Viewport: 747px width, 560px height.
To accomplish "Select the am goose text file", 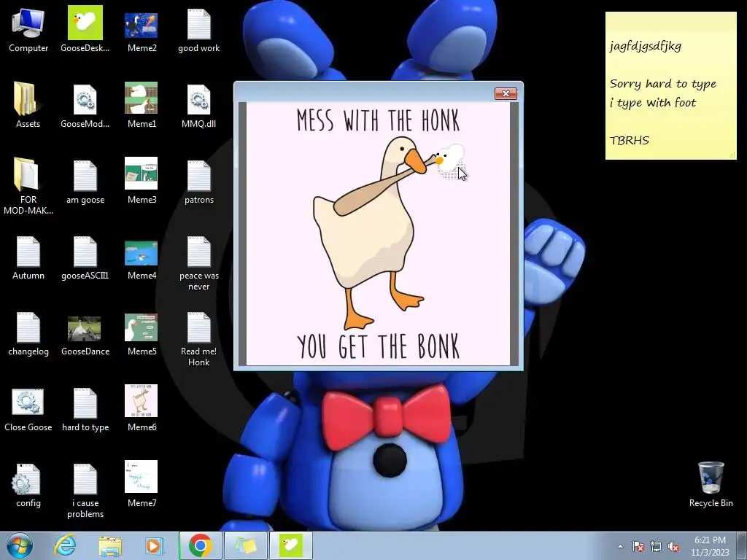I will (85, 181).
